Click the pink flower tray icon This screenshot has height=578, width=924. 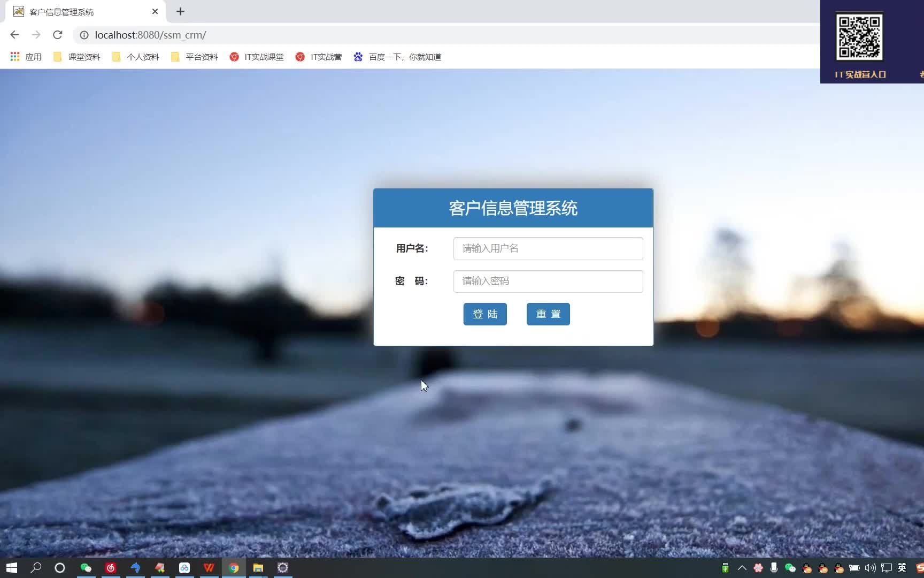pos(758,568)
